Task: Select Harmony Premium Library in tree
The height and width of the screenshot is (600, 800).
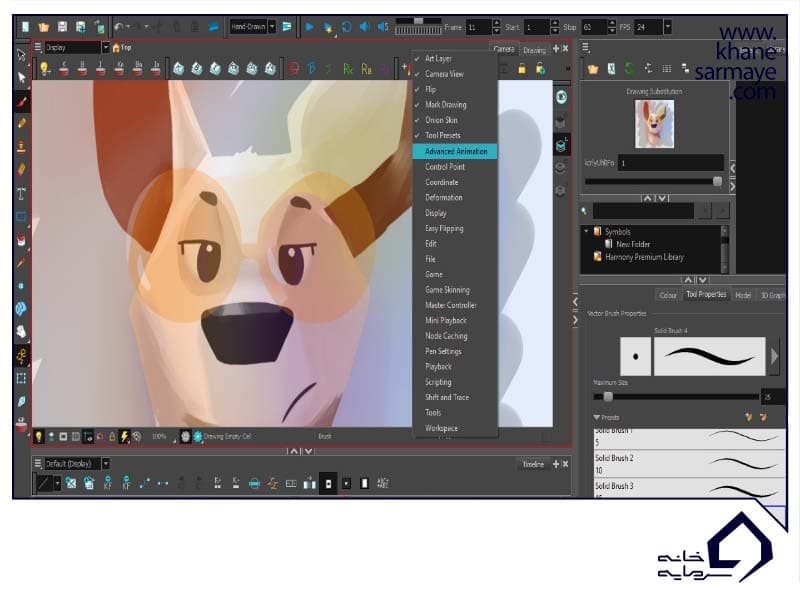Action: [644, 257]
